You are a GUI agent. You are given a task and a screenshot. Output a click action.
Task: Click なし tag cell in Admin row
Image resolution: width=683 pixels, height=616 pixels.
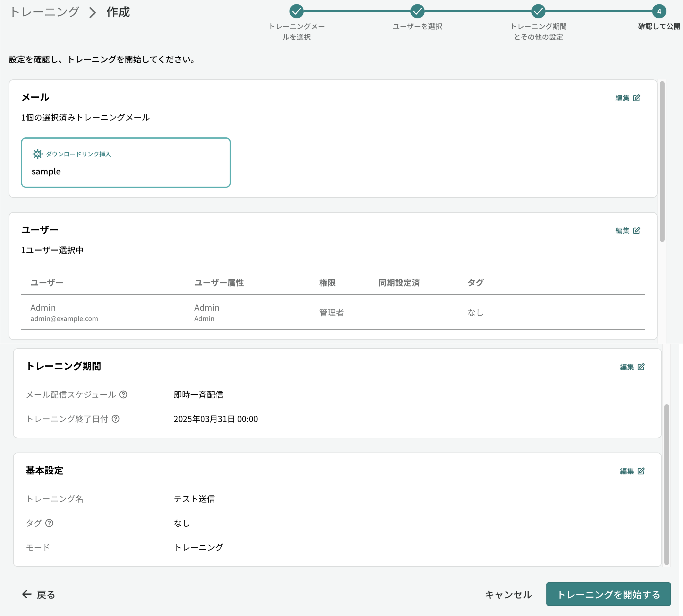[x=475, y=312]
